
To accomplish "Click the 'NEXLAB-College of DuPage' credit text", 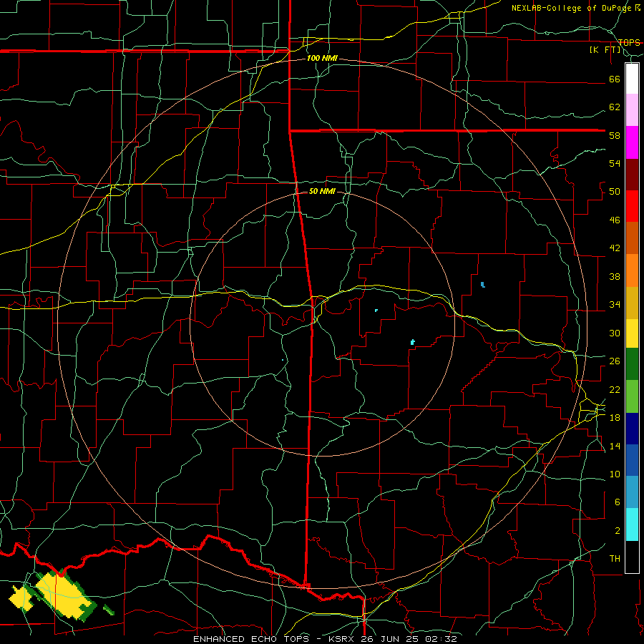I will pyautogui.click(x=572, y=8).
